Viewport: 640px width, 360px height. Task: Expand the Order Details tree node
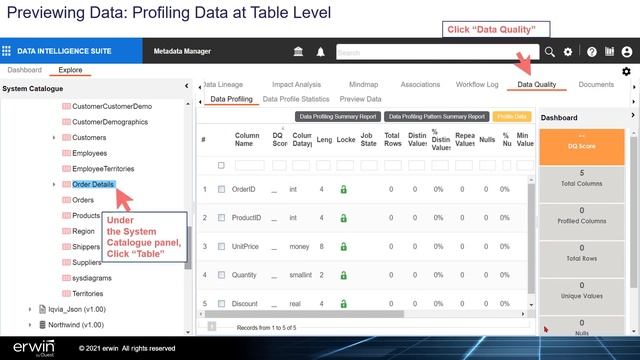tap(53, 184)
